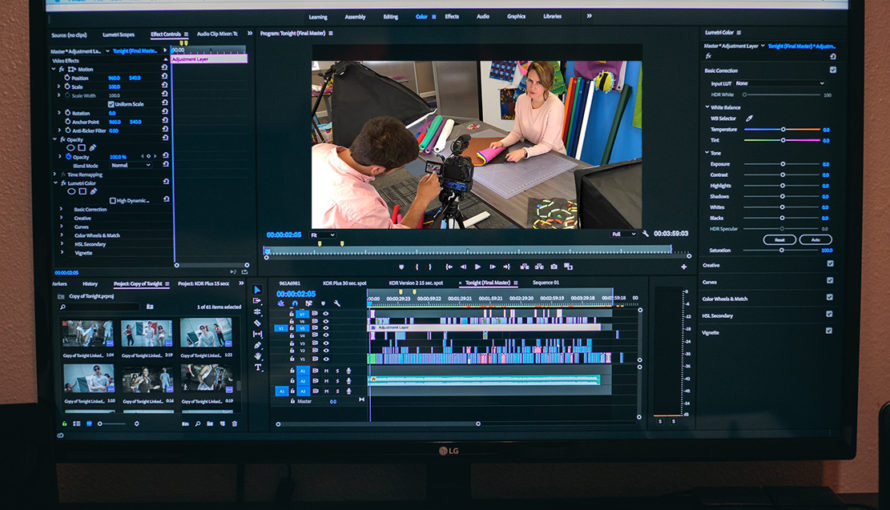Hide the top video track eye
890x510 pixels.
pyautogui.click(x=326, y=313)
